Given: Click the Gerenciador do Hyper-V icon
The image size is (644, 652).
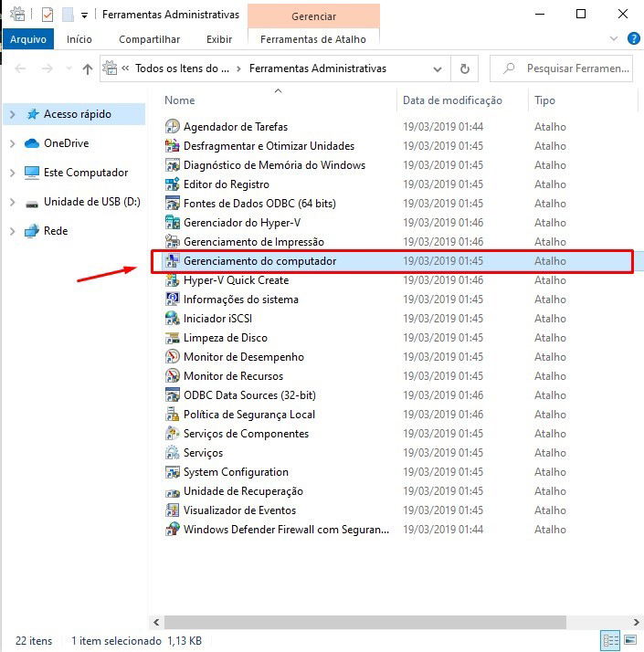Looking at the screenshot, I should pos(173,222).
